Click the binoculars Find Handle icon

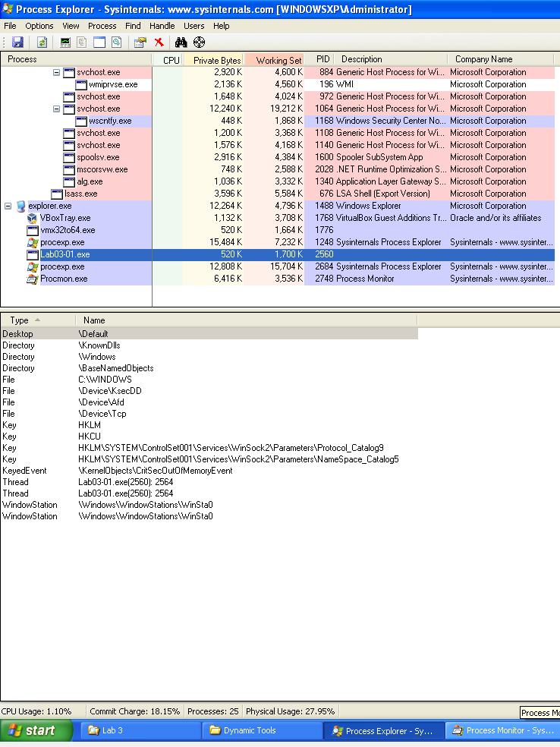coord(181,43)
